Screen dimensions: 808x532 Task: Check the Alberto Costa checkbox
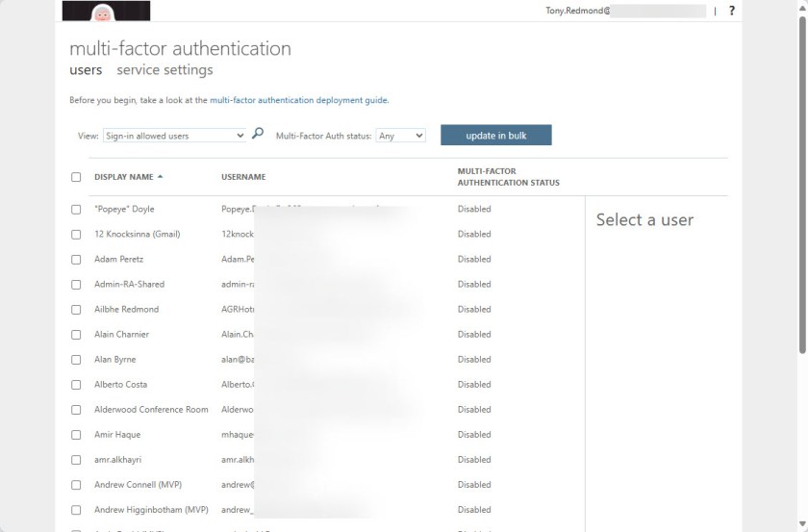[x=76, y=385]
